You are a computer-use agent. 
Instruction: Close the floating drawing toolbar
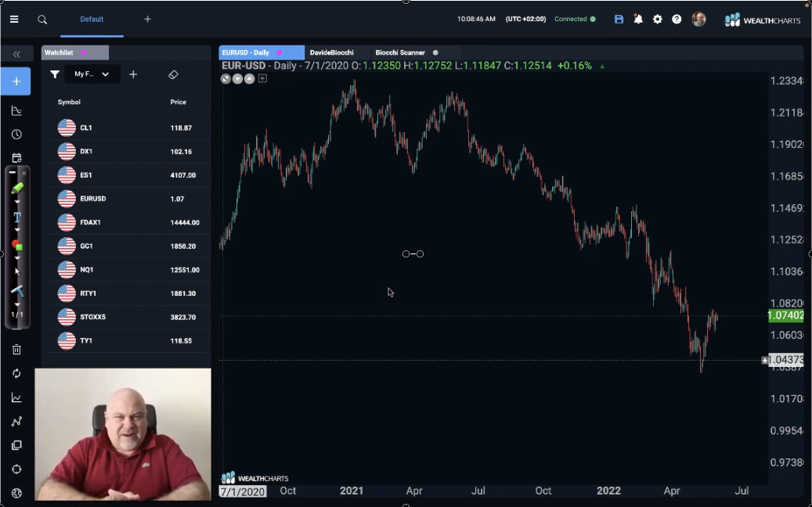click(x=23, y=173)
